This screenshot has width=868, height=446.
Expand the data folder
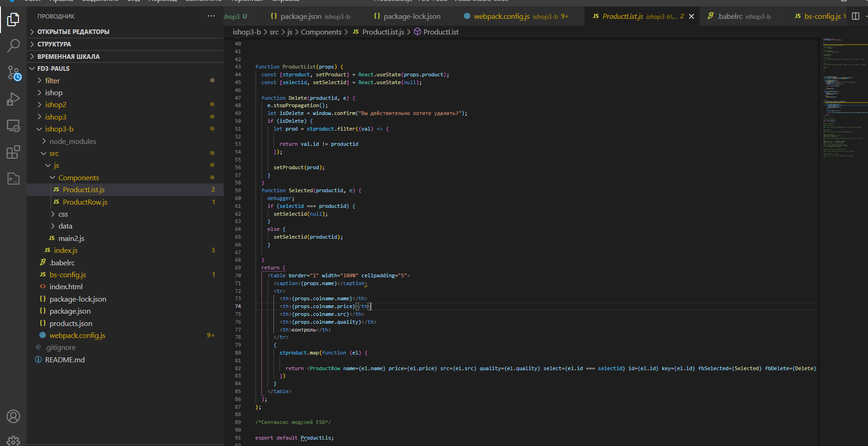click(x=52, y=226)
